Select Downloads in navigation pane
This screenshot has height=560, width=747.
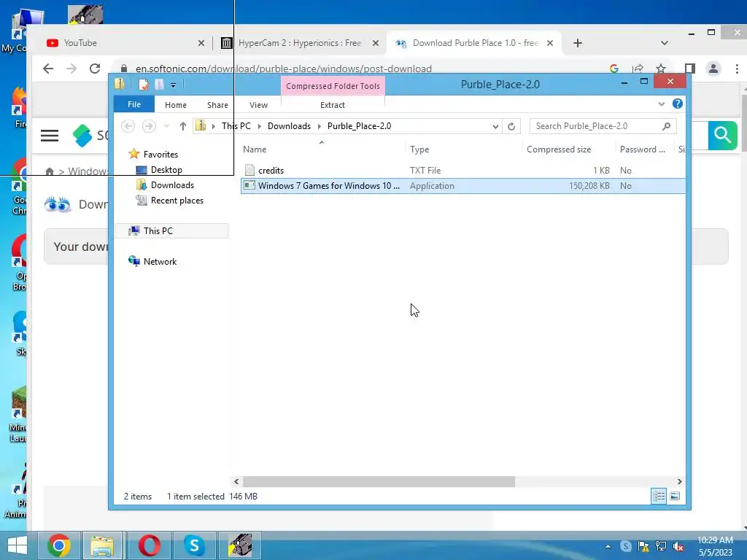(x=165, y=185)
